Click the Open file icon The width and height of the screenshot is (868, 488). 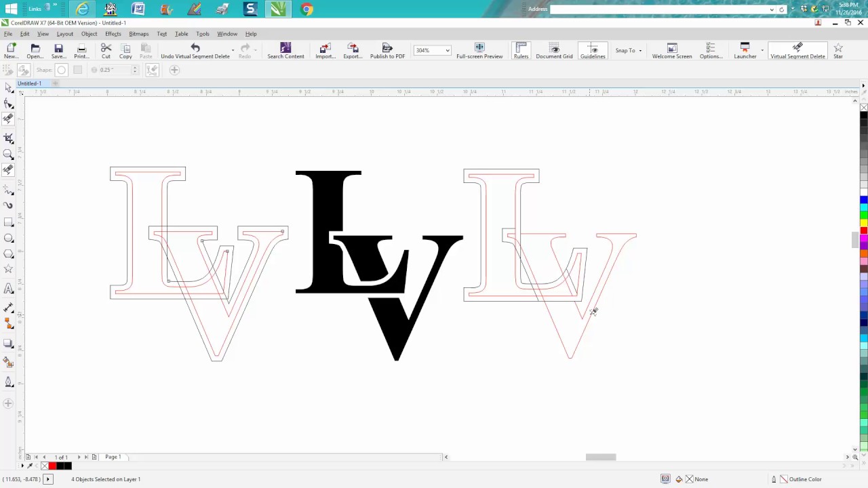tap(35, 51)
